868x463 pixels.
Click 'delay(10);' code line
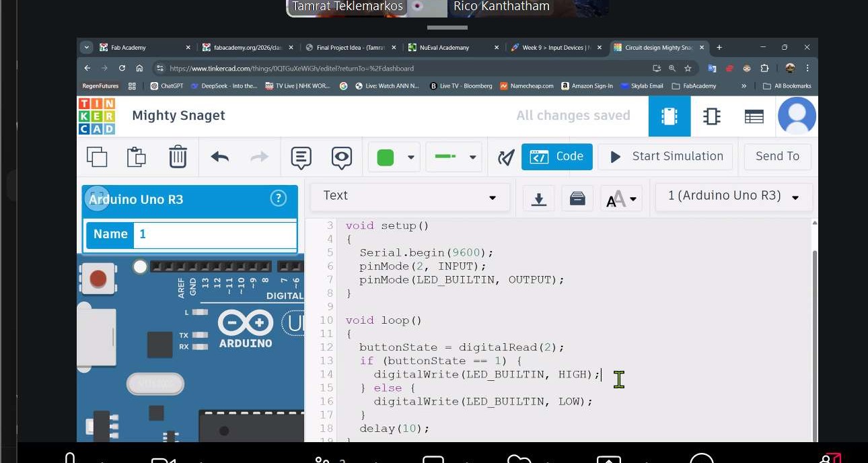coord(394,428)
